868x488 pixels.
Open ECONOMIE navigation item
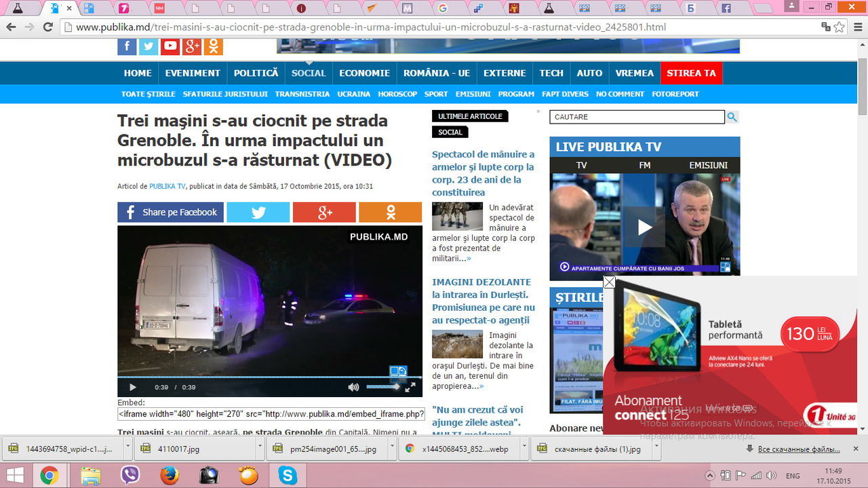click(365, 73)
